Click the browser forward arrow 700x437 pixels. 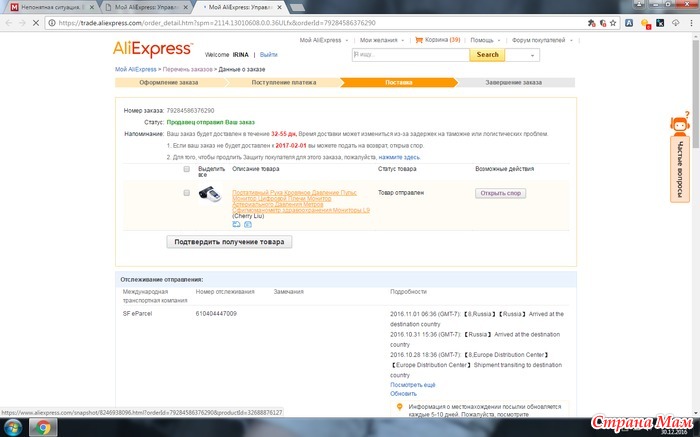coord(22,23)
